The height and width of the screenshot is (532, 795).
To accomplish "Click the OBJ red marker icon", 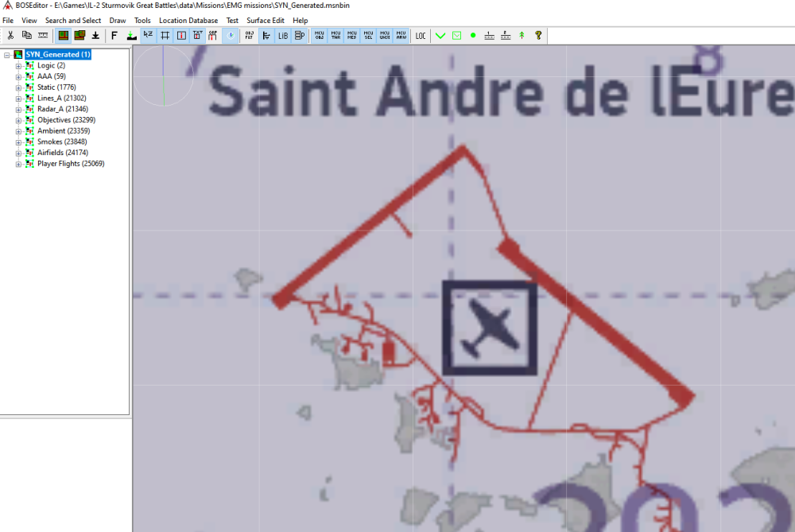I will click(213, 36).
